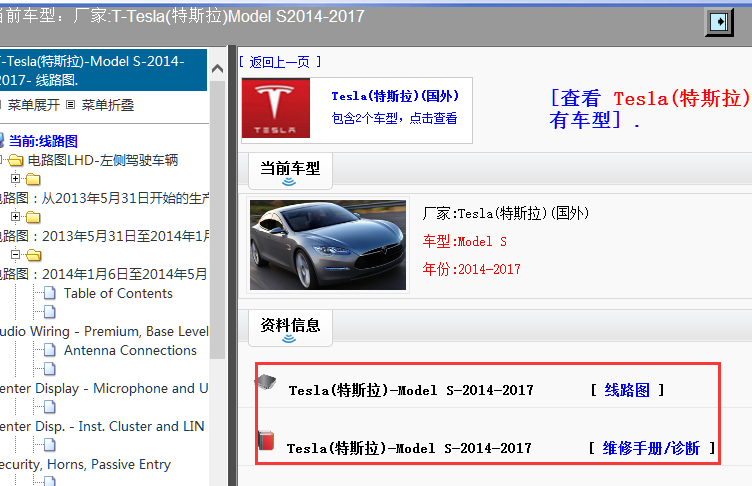Click open folder icon above 2014年1月6日至2014年5月
Viewport: 752px width, 486px height.
pyautogui.click(x=34, y=255)
